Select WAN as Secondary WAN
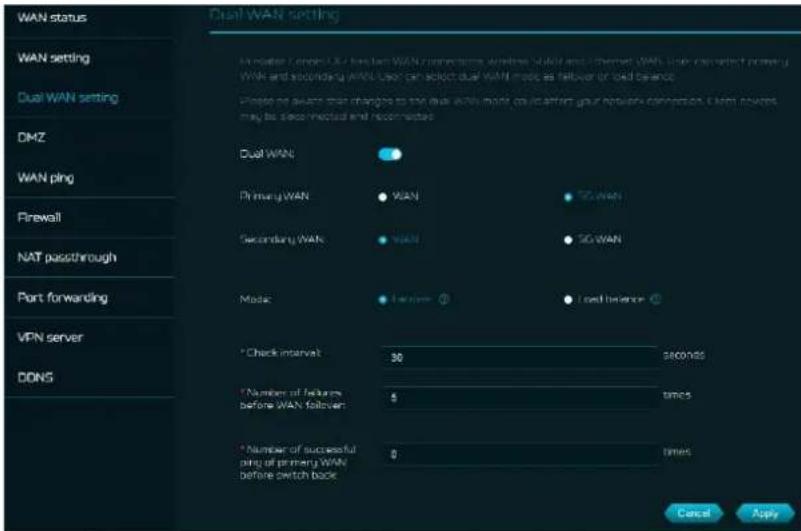The height and width of the screenshot is (531, 801). click(x=383, y=240)
